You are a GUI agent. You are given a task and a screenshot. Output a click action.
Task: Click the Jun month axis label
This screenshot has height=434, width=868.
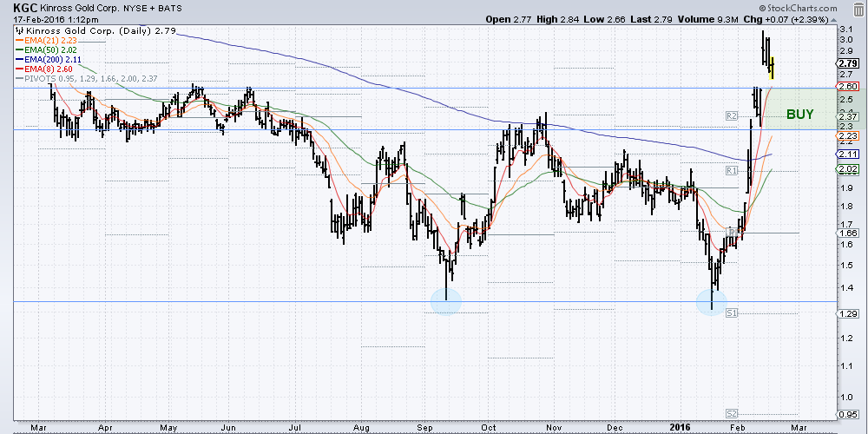pos(228,428)
